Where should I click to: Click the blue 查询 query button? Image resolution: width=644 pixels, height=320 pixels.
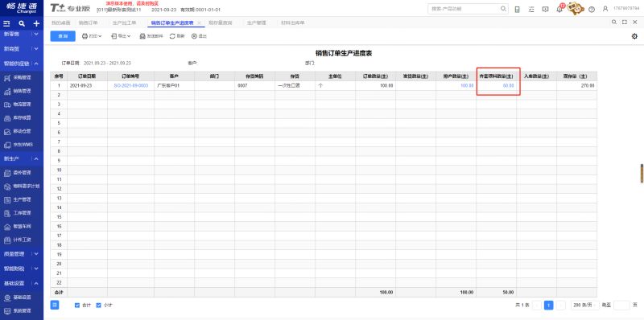(x=63, y=36)
